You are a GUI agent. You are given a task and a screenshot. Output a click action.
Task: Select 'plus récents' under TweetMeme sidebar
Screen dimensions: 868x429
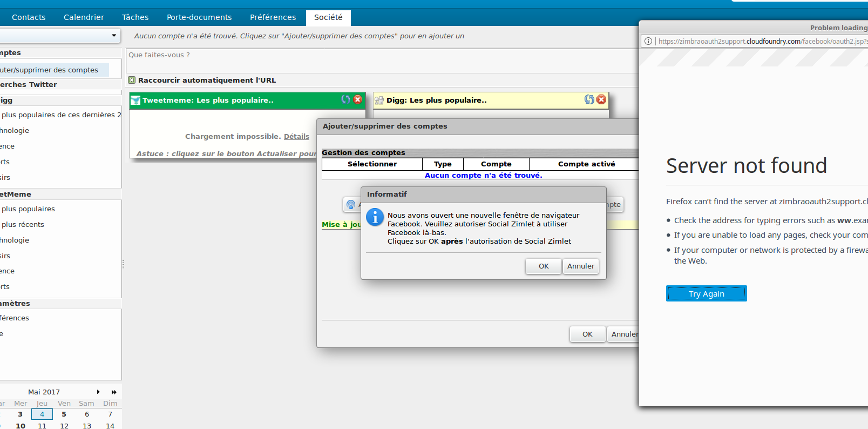click(x=23, y=224)
